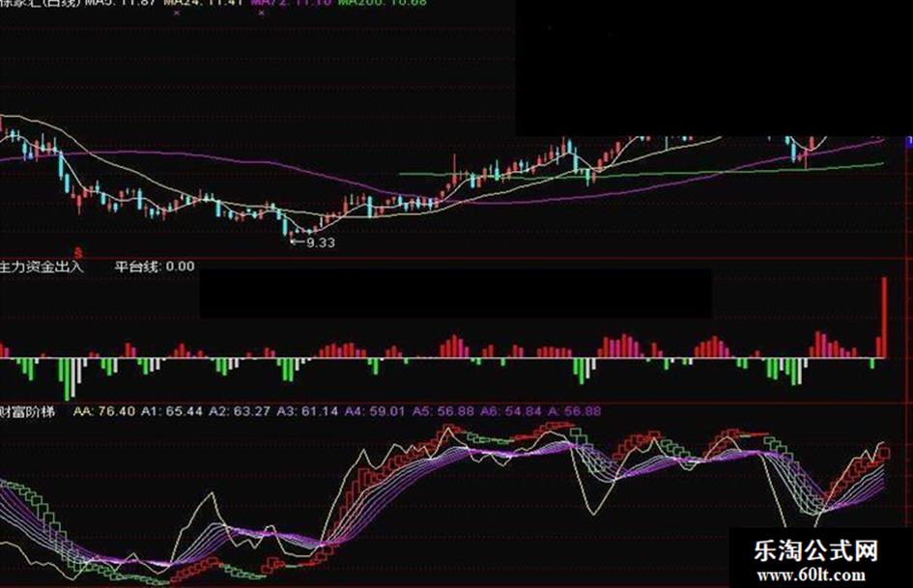
Task: Click the MA200 value in chart header
Action: (x=383, y=3)
